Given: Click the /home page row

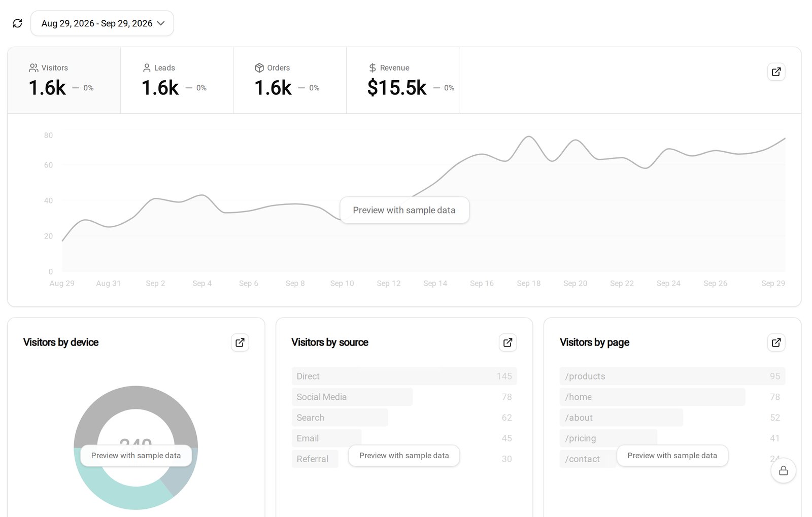Looking at the screenshot, I should (672, 397).
